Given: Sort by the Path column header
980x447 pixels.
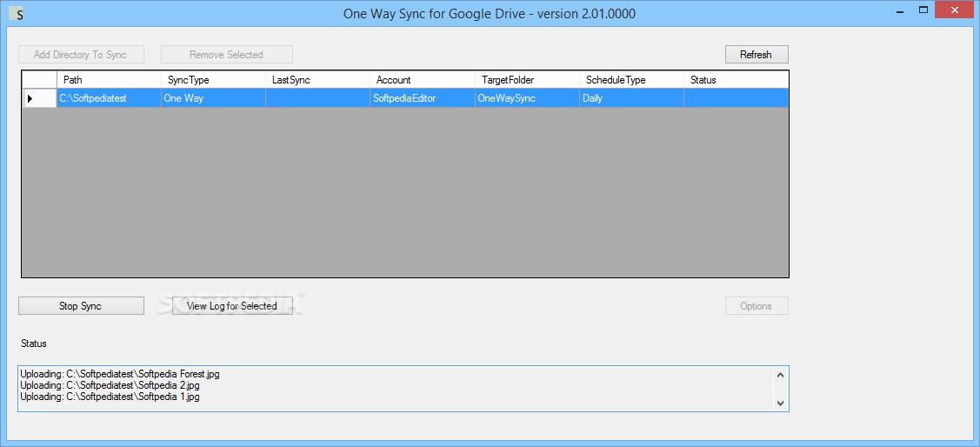Looking at the screenshot, I should 109,80.
